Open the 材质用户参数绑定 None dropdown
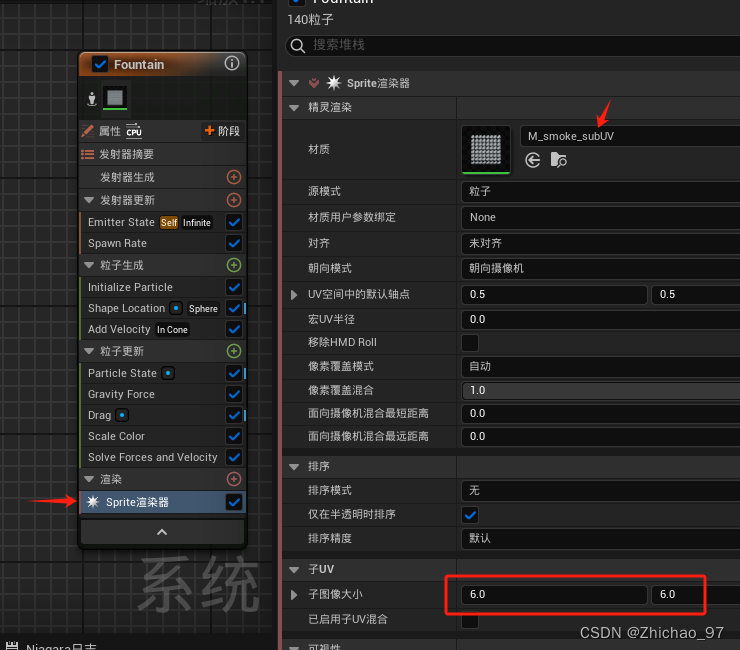The height and width of the screenshot is (650, 740). coord(601,217)
